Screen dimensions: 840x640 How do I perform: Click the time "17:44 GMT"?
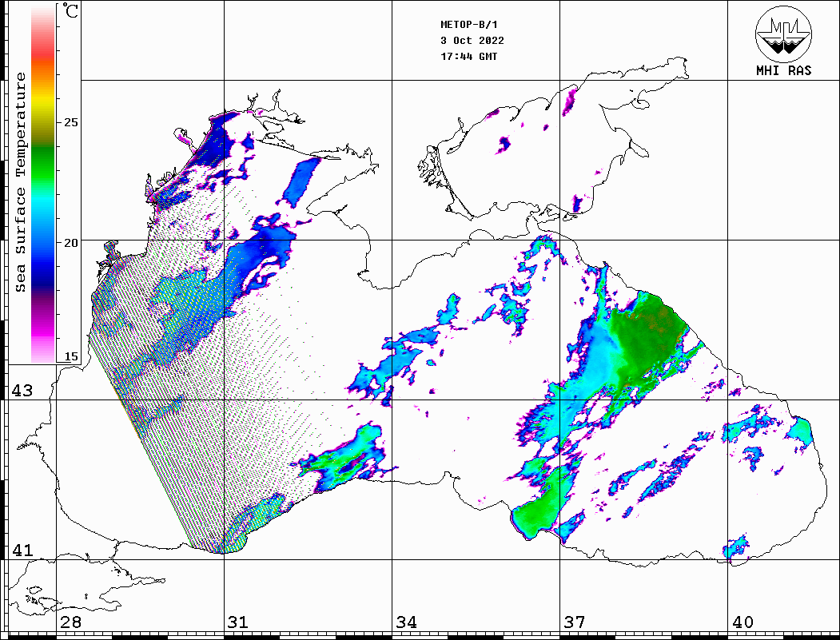(x=468, y=56)
